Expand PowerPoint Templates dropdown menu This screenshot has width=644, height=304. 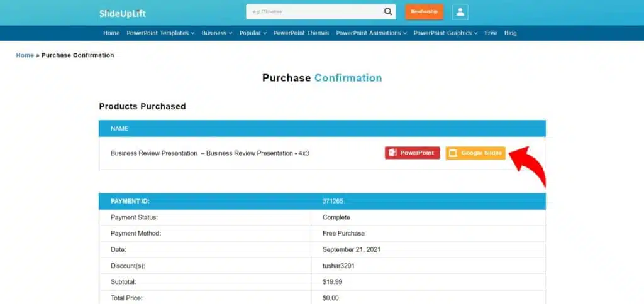tap(160, 33)
